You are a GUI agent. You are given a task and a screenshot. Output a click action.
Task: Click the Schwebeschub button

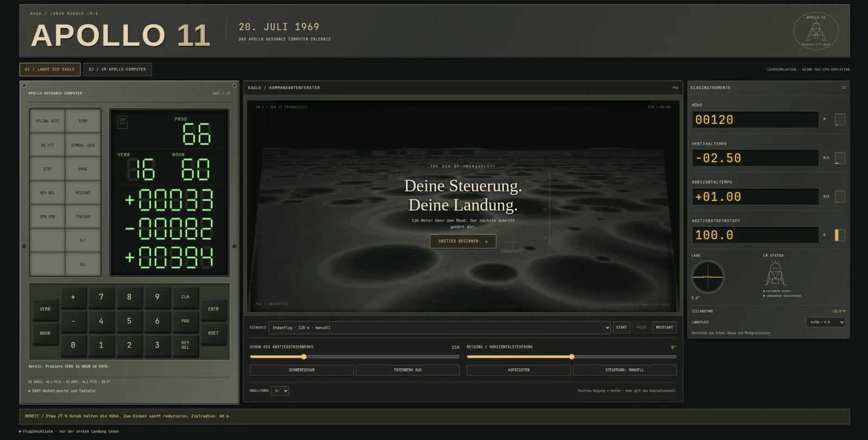302,370
